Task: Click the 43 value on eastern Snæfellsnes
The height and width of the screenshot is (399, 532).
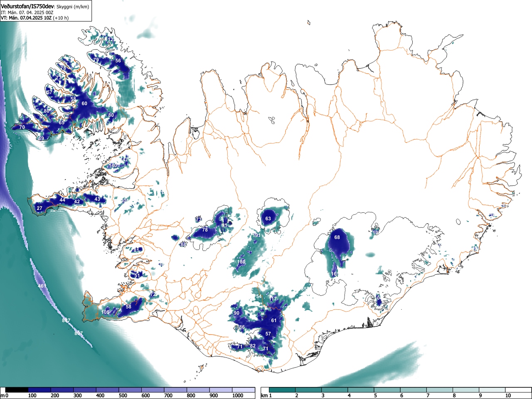Action: pos(97,199)
